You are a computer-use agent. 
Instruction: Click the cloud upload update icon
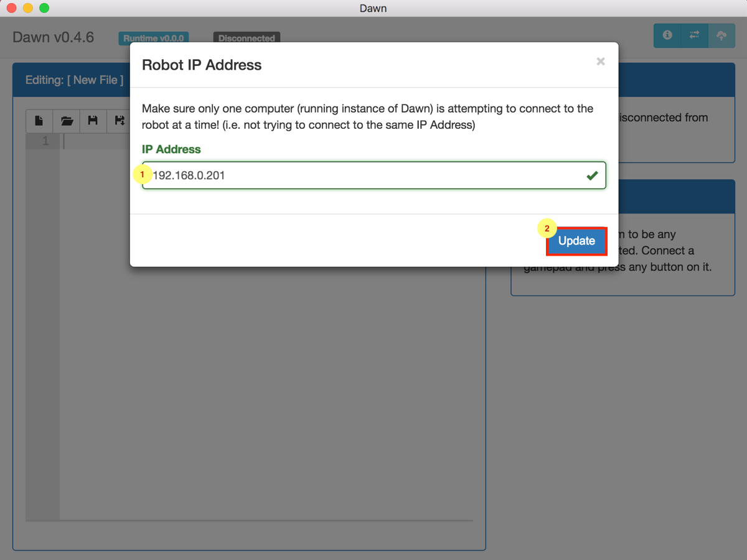point(721,35)
